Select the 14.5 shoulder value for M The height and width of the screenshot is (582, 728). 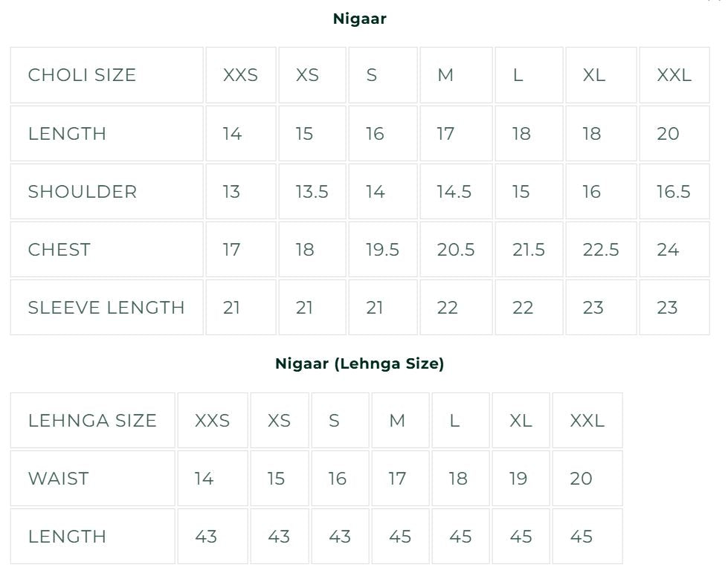point(454,192)
